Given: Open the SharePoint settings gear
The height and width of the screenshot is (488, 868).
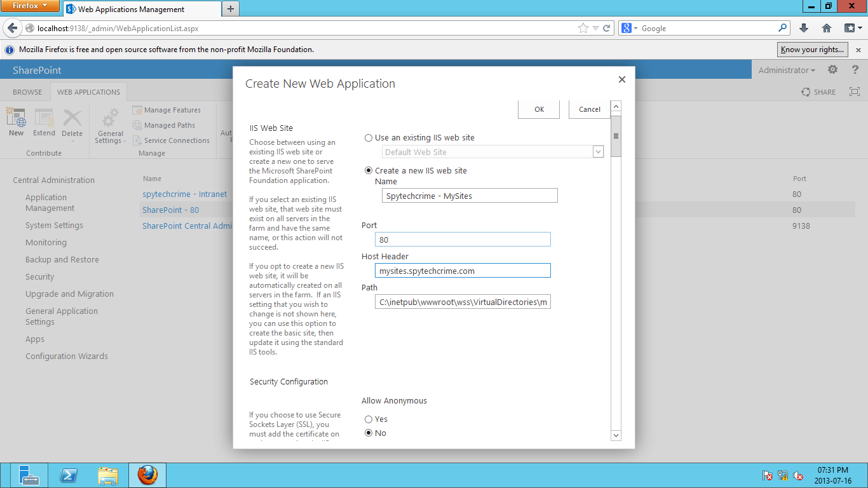Looking at the screenshot, I should click(832, 70).
